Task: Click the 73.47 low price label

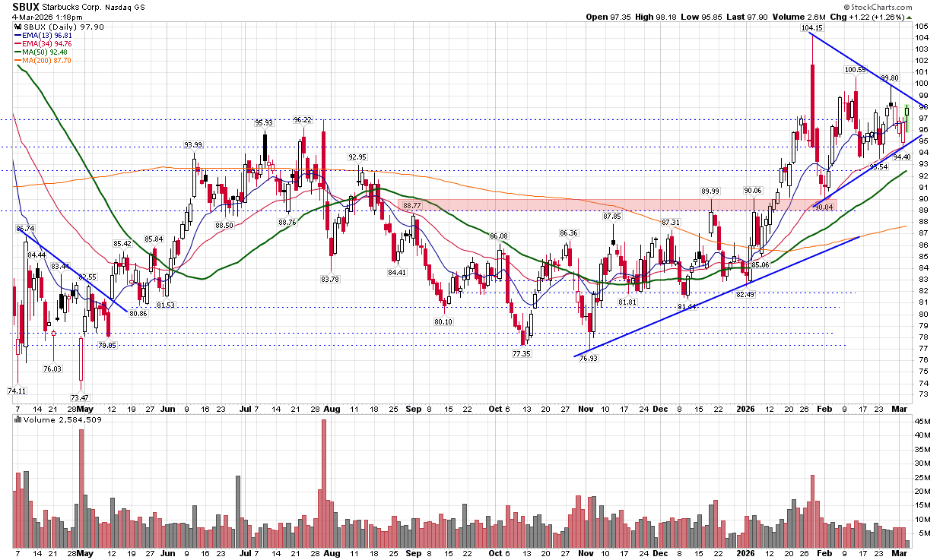Action: coord(81,397)
